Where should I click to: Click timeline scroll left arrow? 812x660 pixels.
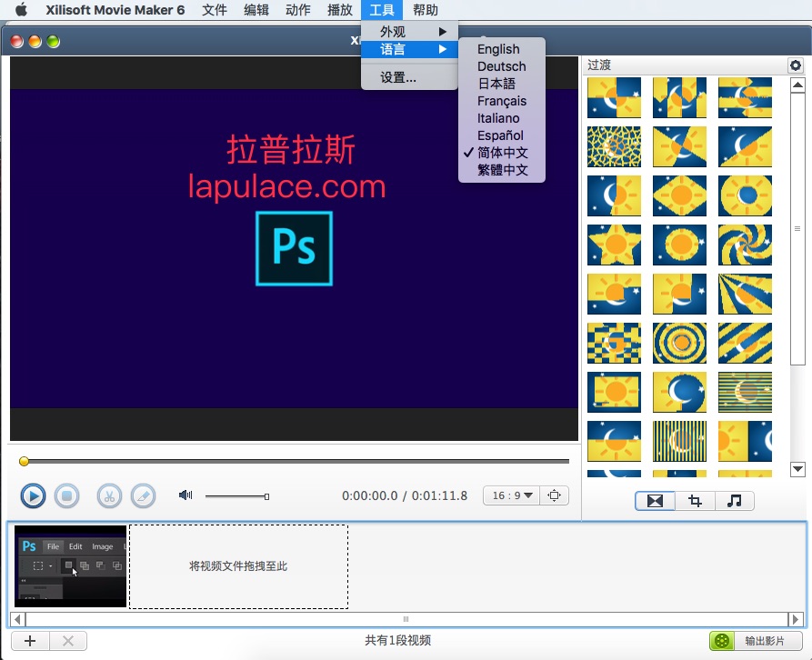(x=18, y=619)
